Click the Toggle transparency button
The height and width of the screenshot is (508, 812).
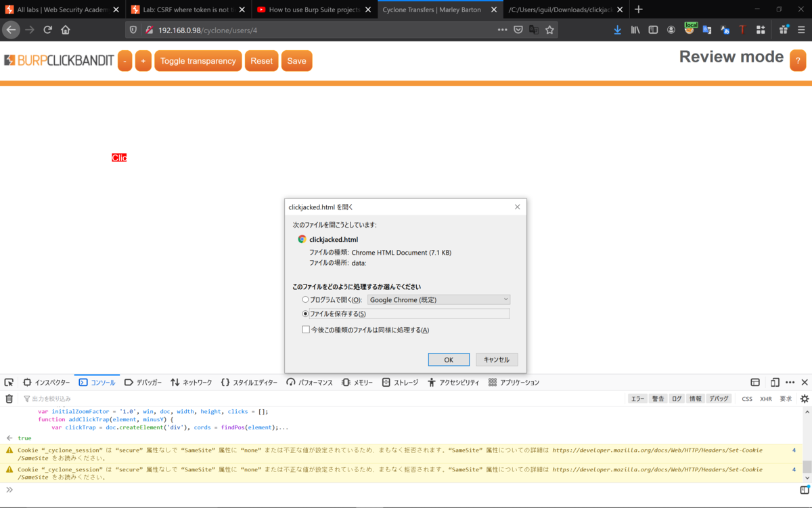pos(198,61)
